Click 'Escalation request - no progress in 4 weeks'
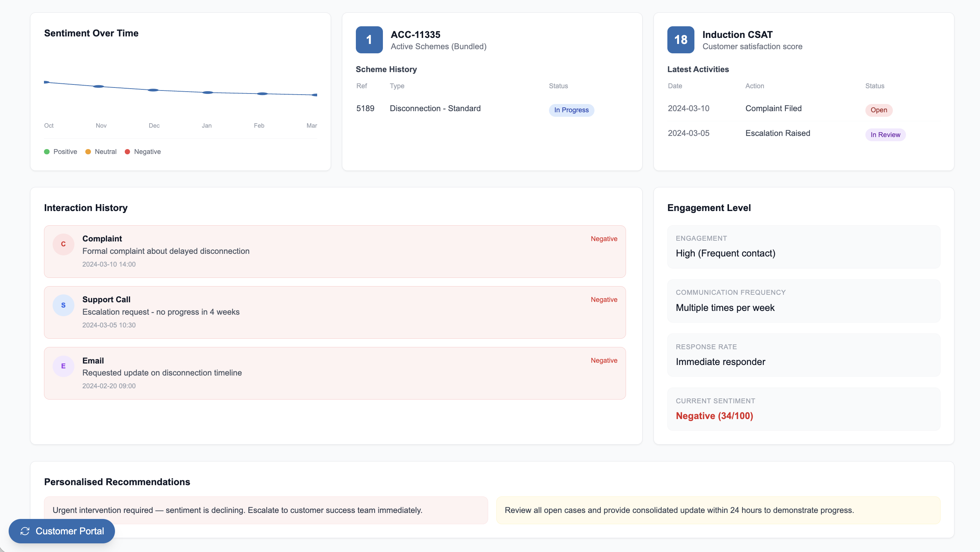The width and height of the screenshot is (980, 552). (x=161, y=312)
